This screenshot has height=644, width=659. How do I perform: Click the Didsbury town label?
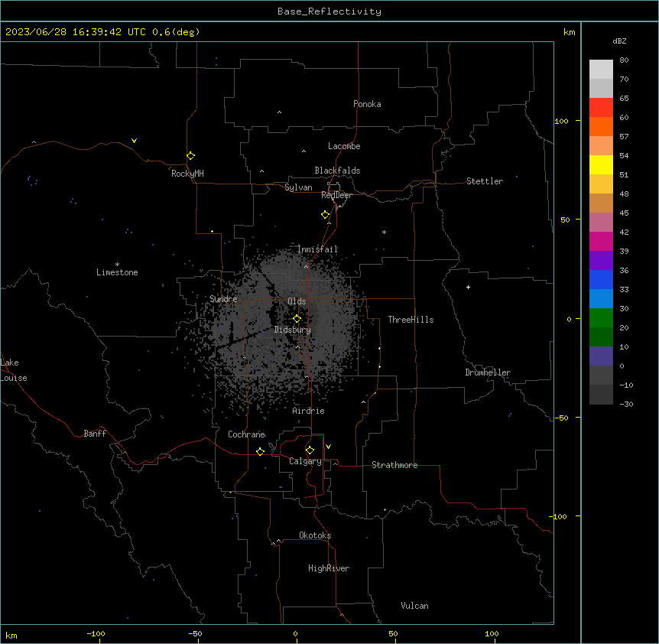pyautogui.click(x=293, y=330)
